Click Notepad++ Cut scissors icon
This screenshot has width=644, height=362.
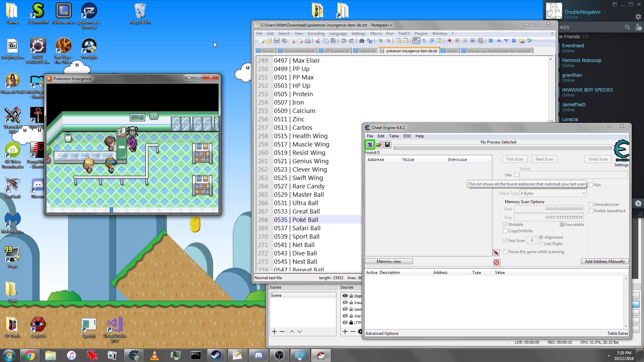click(x=318, y=41)
